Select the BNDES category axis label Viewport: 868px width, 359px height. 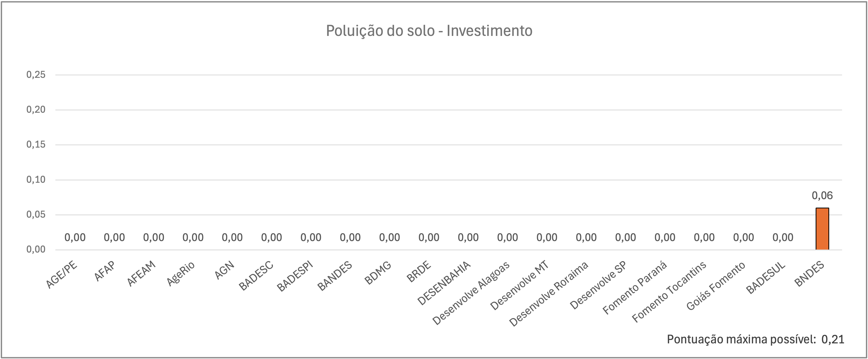coord(809,274)
